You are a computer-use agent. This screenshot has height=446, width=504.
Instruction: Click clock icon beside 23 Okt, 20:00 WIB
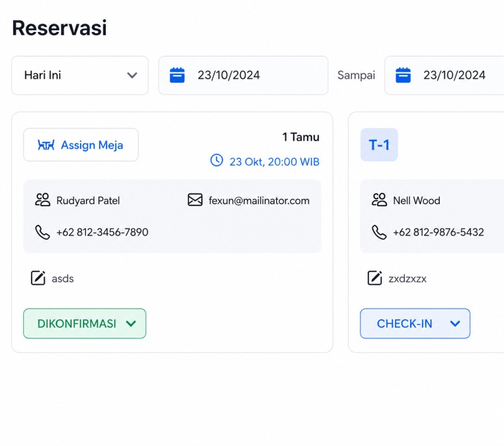[217, 161]
